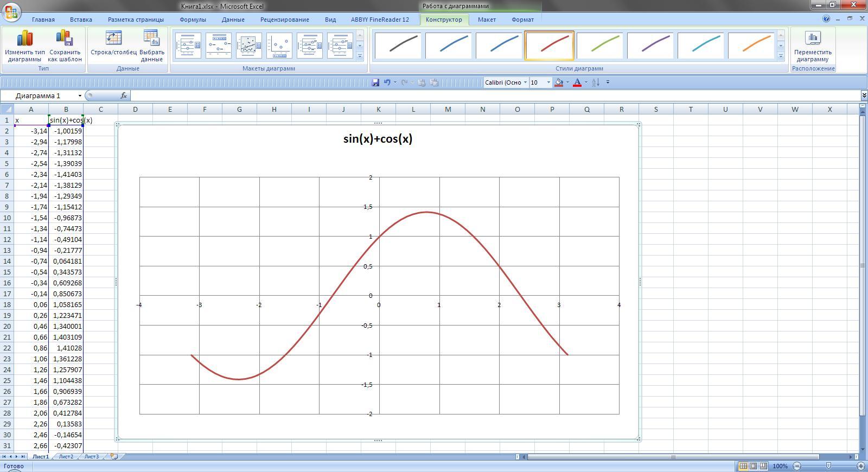Screen dimensions: 868x472
Task: Select the second chart layout thumbnail
Action: pyautogui.click(x=219, y=46)
